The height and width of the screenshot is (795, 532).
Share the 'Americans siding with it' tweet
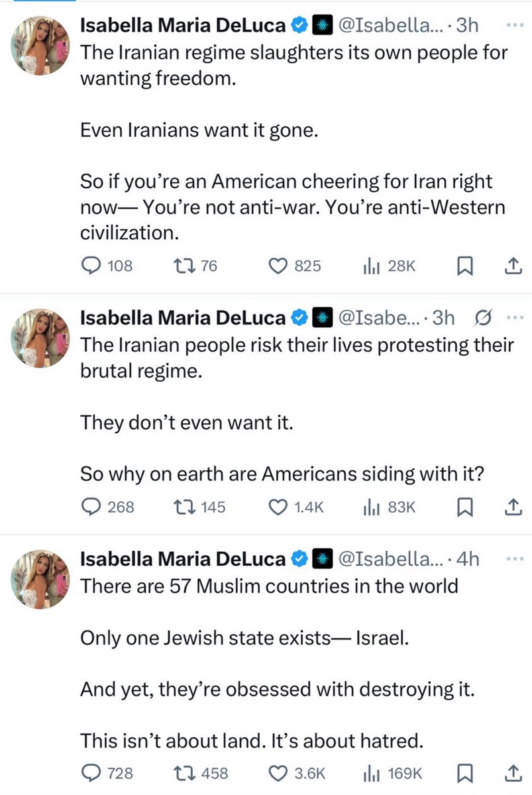tap(513, 507)
